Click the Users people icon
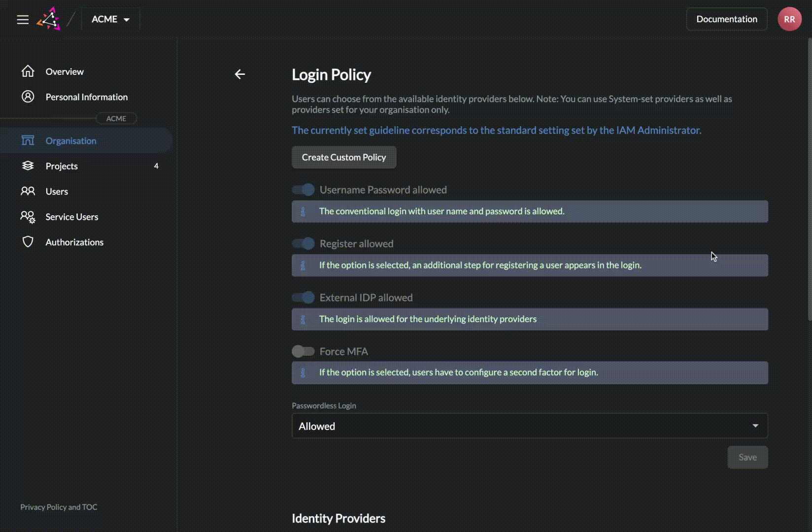This screenshot has height=532, width=812. [28, 191]
